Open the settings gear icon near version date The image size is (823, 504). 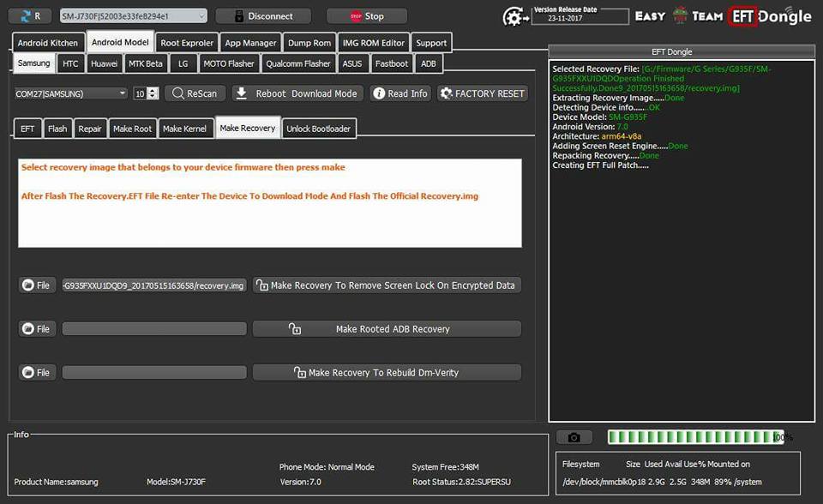(515, 17)
